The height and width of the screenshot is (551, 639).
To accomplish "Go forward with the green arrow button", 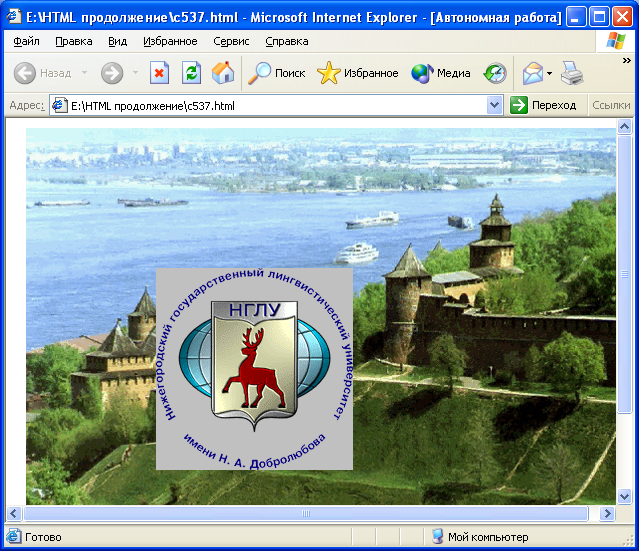I will point(112,73).
